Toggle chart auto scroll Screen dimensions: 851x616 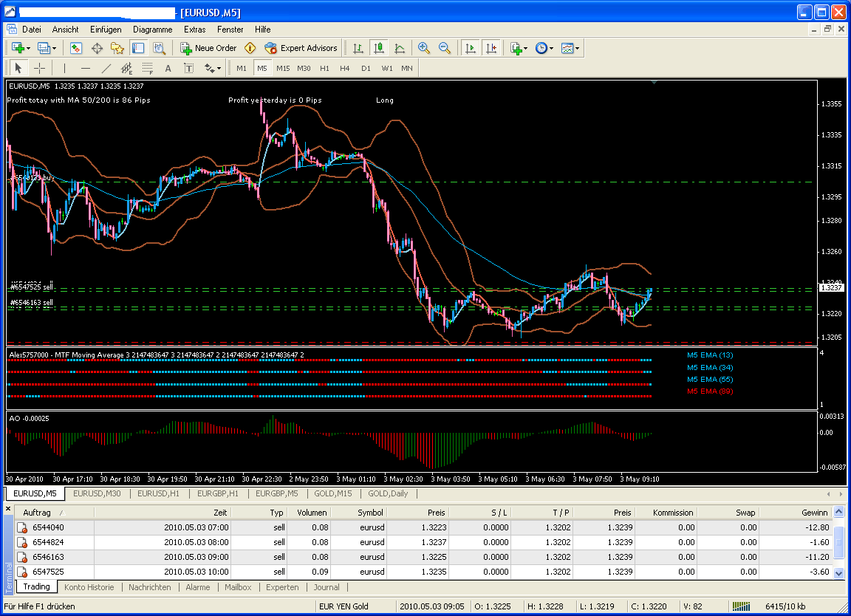(469, 48)
